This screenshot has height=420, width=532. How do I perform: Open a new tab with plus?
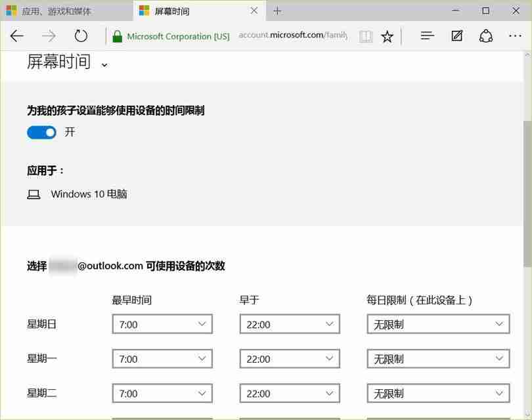pyautogui.click(x=277, y=11)
